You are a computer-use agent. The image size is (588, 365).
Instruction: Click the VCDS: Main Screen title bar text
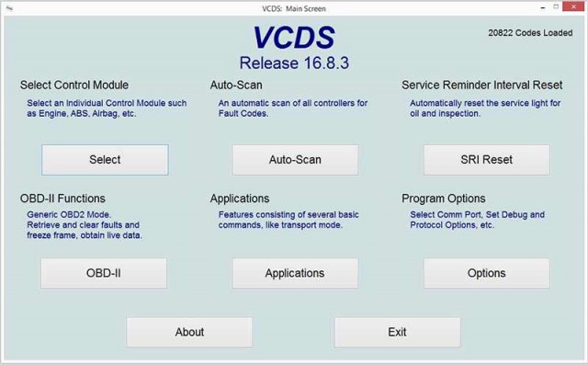coord(294,8)
